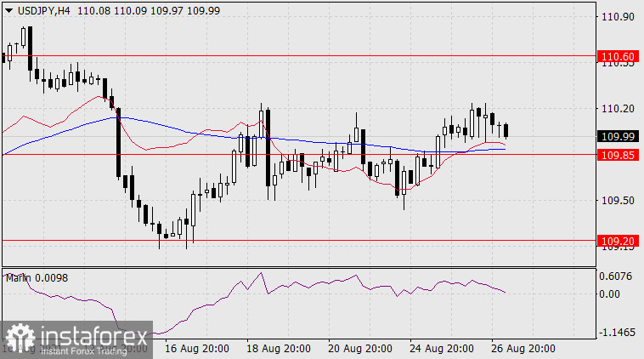Viewport: 644px width, 359px height.
Task: Click the 16 Aug 20:00 time label
Action: click(195, 349)
